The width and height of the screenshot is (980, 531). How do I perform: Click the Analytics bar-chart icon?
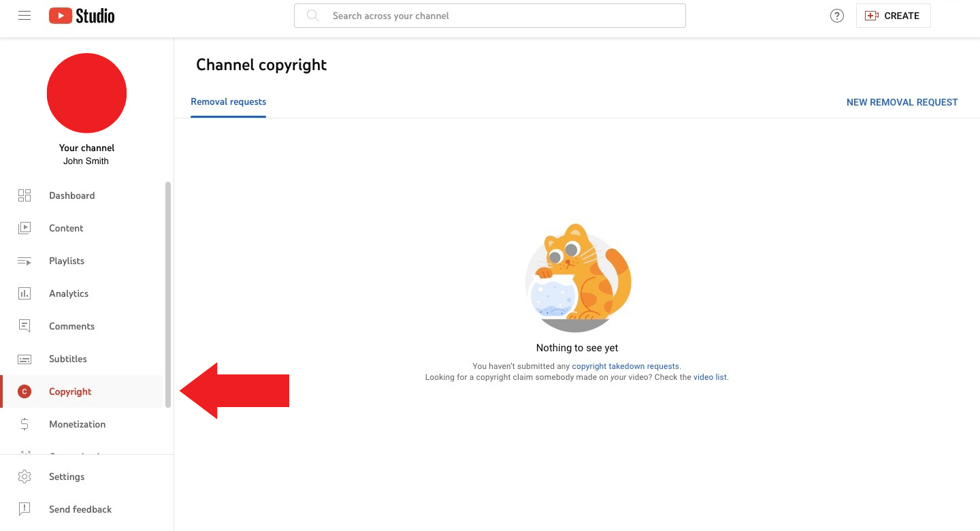[24, 293]
